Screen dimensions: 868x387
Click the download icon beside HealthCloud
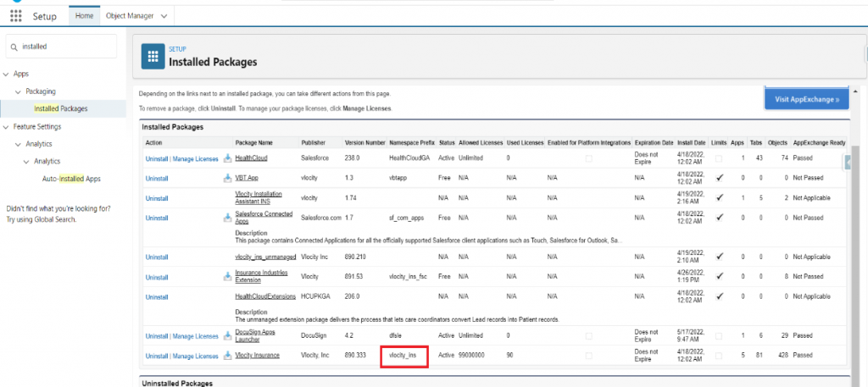[227, 158]
